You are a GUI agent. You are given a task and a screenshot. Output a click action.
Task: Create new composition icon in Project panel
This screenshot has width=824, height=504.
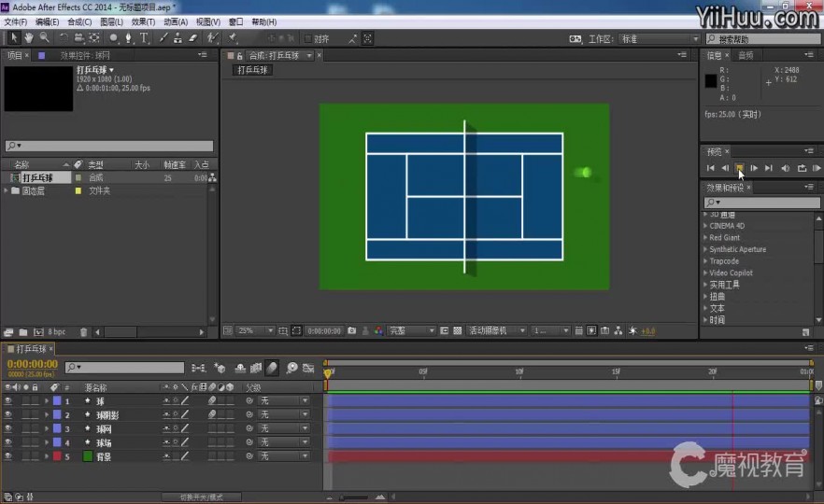coord(38,332)
